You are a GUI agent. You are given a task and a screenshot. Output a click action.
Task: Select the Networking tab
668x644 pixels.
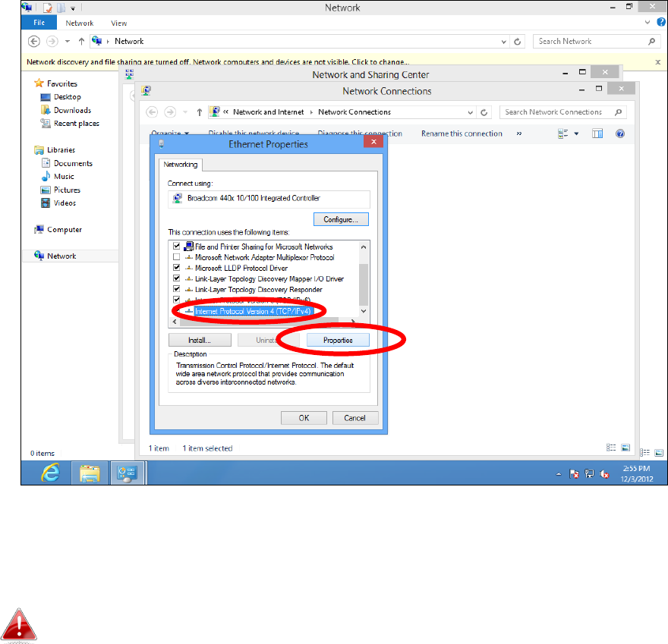tap(180, 165)
